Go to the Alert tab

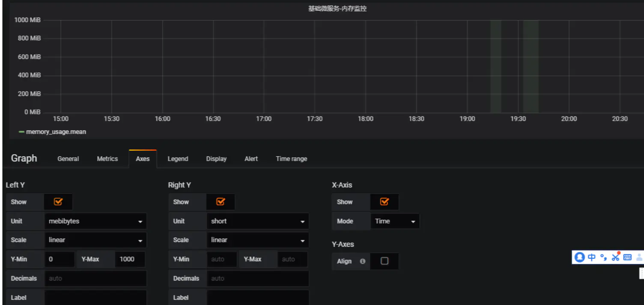251,158
